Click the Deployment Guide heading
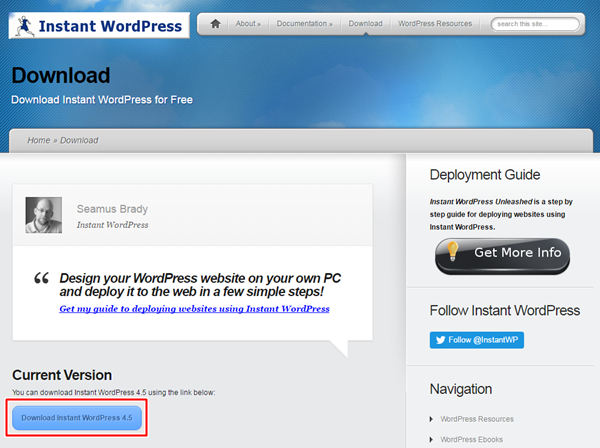600x448 pixels. click(x=485, y=175)
